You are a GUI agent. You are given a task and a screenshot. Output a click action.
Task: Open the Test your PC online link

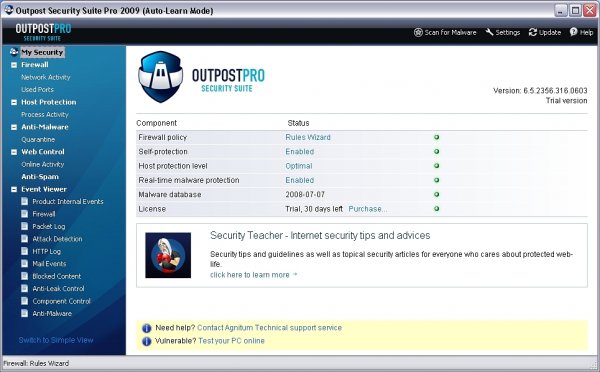tap(232, 341)
